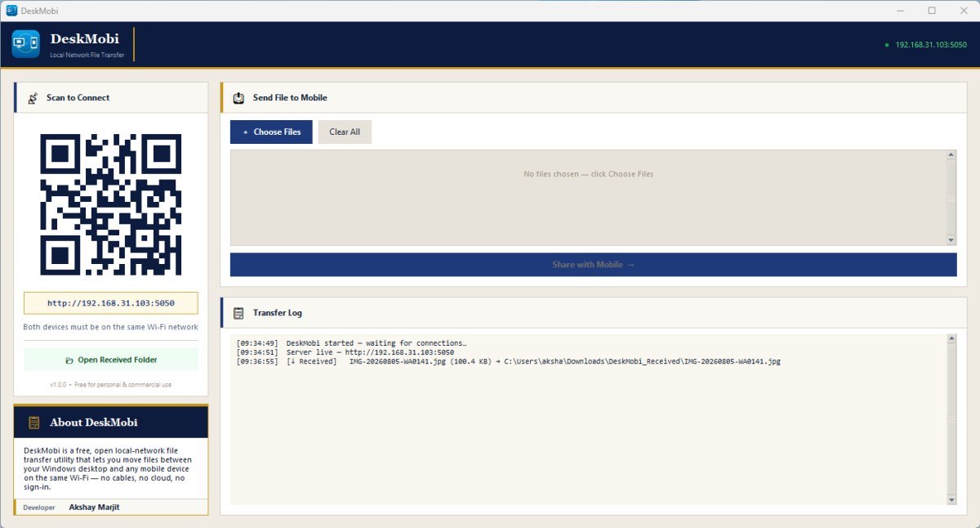The image size is (980, 528).
Task: Click 'No files chosen' placeholder text
Action: click(x=588, y=174)
